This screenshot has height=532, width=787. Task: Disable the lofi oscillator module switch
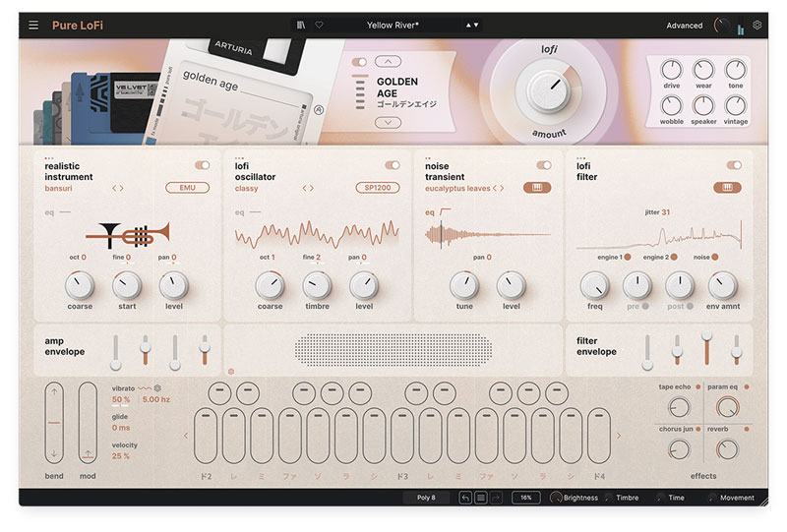click(x=393, y=165)
